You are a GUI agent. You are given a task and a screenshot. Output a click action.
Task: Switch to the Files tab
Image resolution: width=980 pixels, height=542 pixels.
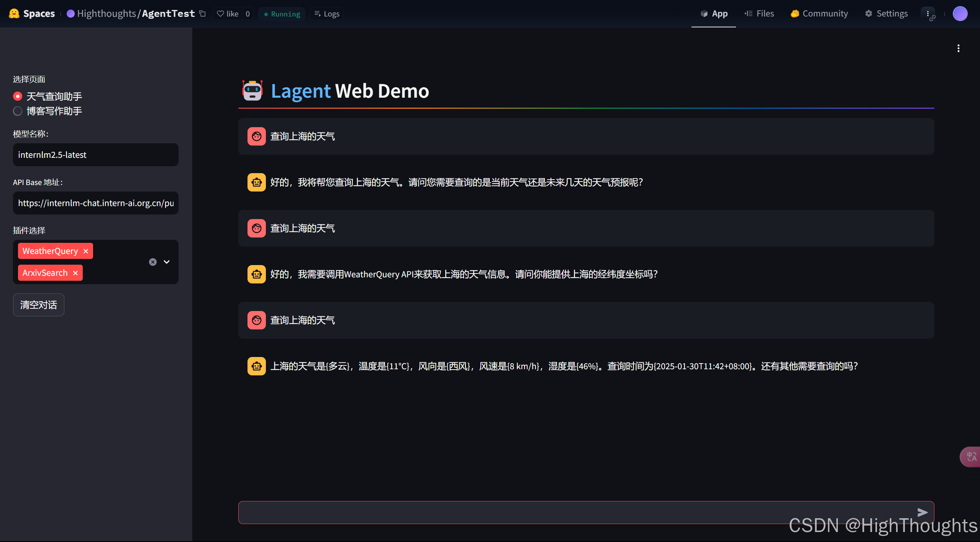point(759,14)
